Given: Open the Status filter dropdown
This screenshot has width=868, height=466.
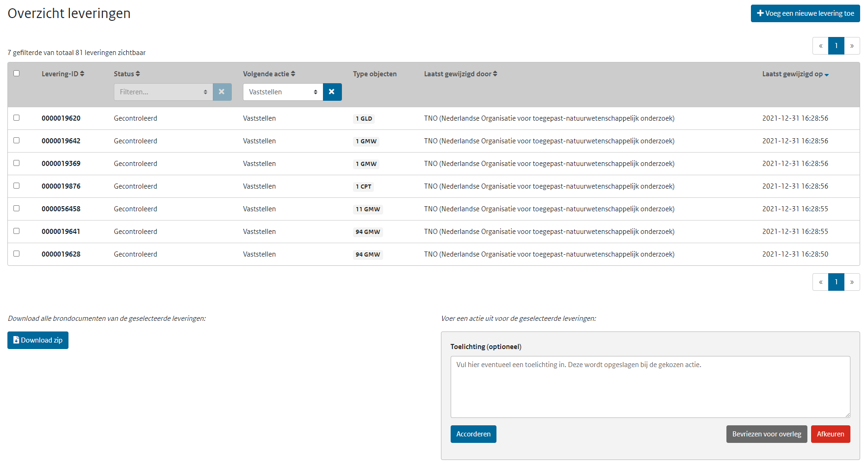Looking at the screenshot, I should [163, 92].
